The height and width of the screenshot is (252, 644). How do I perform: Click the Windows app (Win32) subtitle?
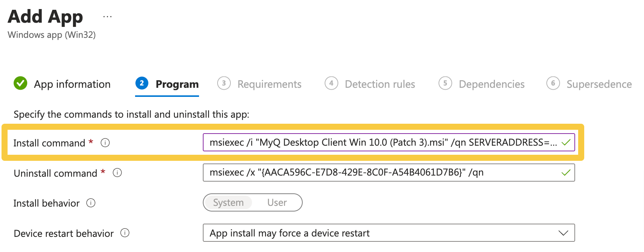point(51,35)
